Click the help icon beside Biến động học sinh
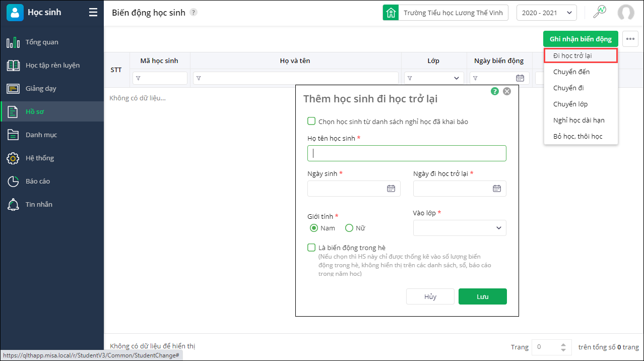Screen dimensions: 644x361 pyautogui.click(x=194, y=13)
